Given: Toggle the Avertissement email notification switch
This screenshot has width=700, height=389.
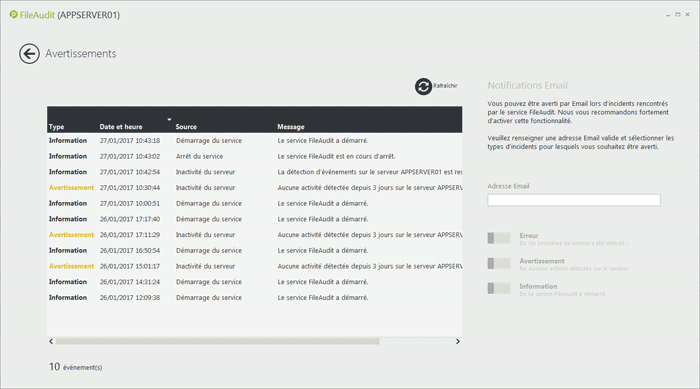Looking at the screenshot, I should click(499, 264).
